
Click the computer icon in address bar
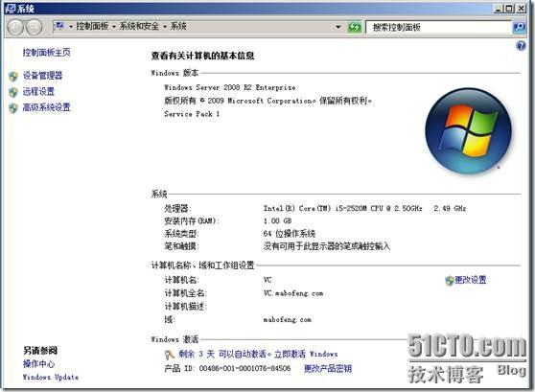[x=59, y=26]
